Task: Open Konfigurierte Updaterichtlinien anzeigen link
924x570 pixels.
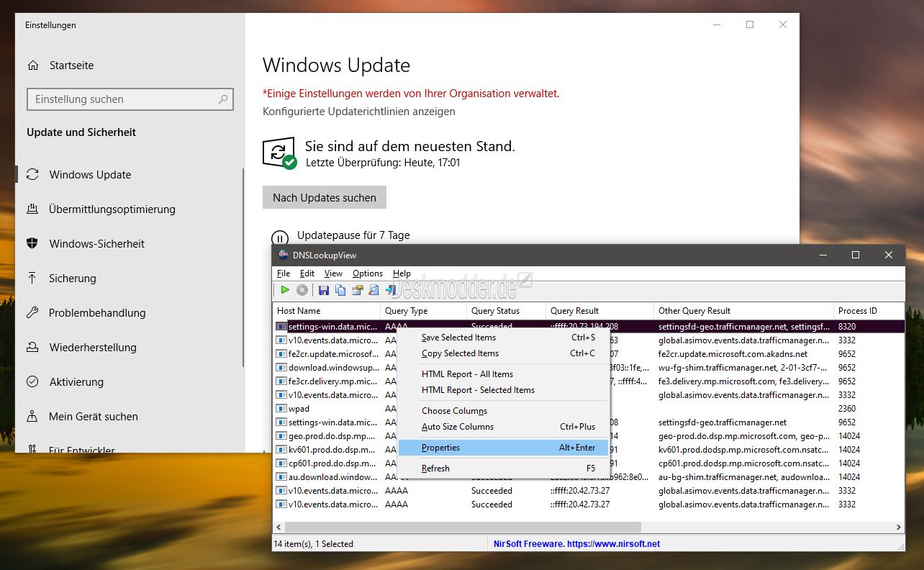Action: (x=359, y=112)
